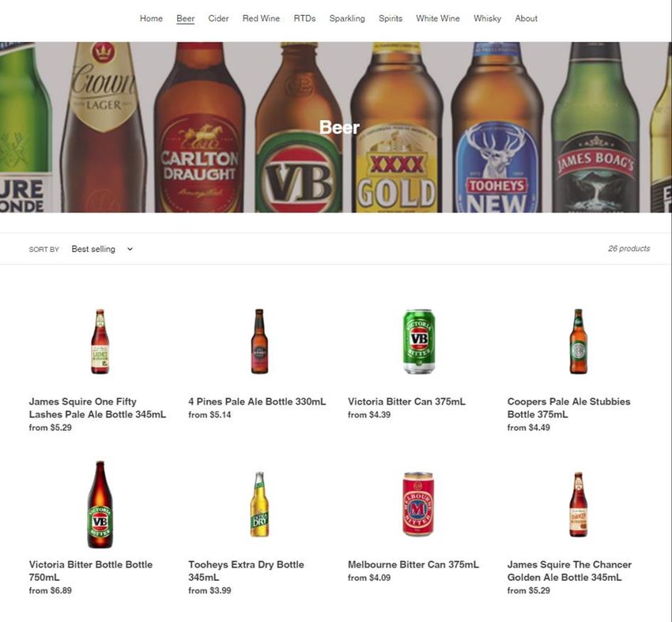The width and height of the screenshot is (672, 622).
Task: Click the Tooheys Extra Dry bottle image
Action: 259,504
